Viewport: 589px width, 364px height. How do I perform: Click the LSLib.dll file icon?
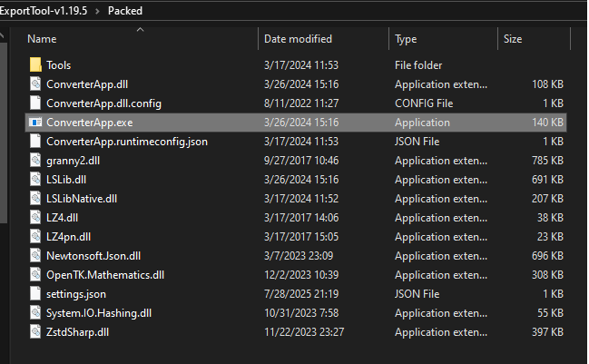(x=35, y=180)
